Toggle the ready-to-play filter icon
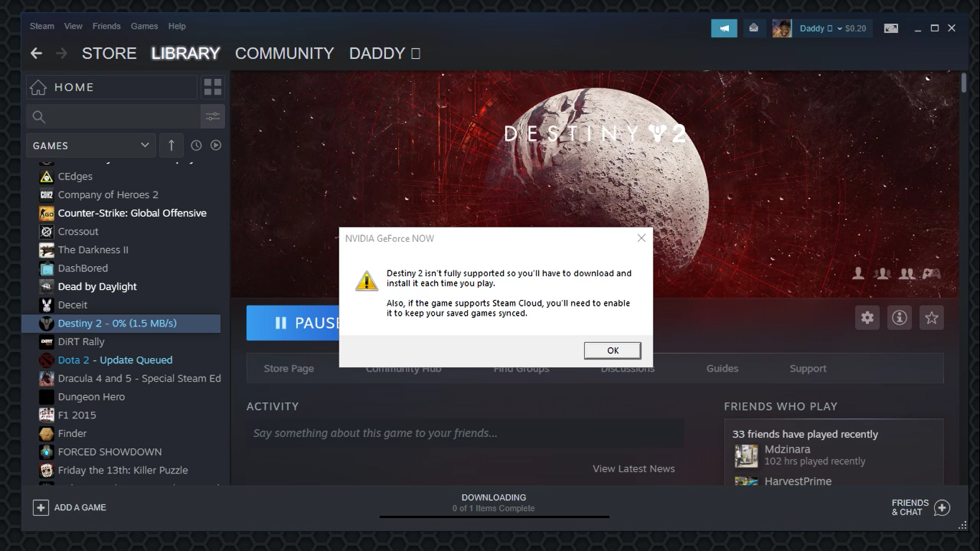 tap(216, 146)
